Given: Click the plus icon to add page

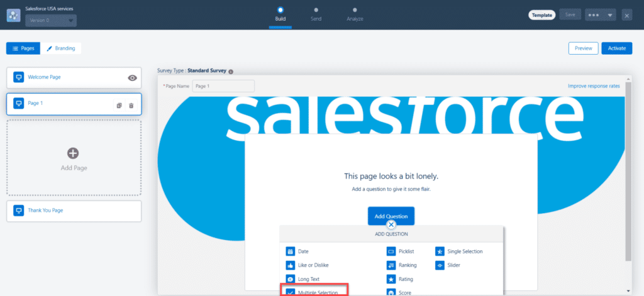Looking at the screenshot, I should click(x=73, y=153).
